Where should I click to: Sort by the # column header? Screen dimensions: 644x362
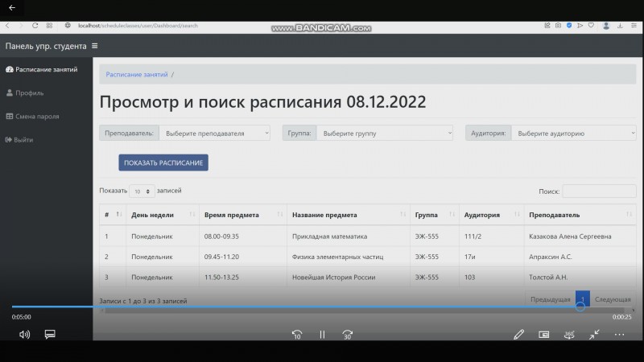[112, 215]
